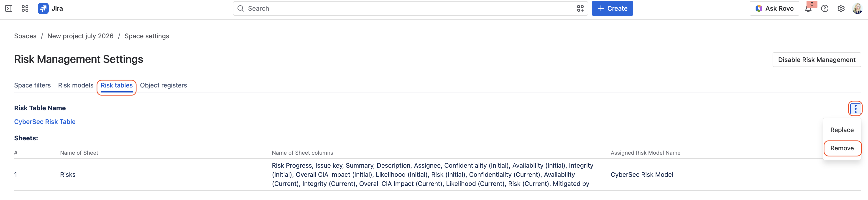Screen dimensions: 868x200
Task: Open the CyberSec Risk Table link
Action: point(45,122)
